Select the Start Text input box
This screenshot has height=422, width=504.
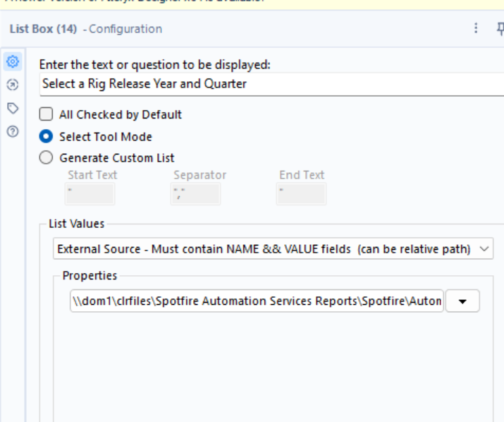pos(90,194)
